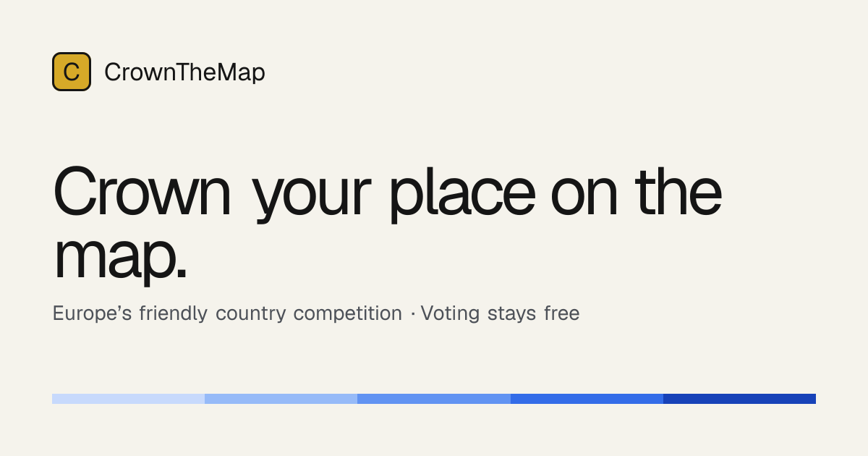Click the tagline word stays
The width and height of the screenshot is (868, 456).
(512, 315)
